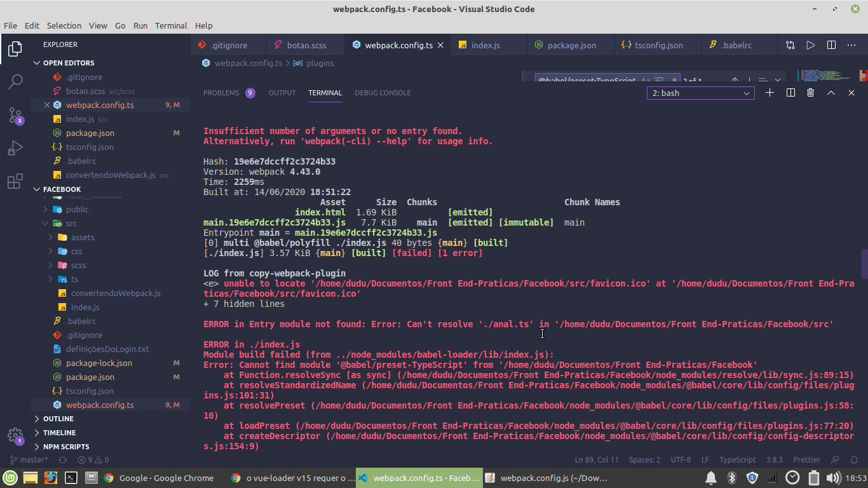This screenshot has width=868, height=488.
Task: Open the Help menu
Action: (204, 26)
